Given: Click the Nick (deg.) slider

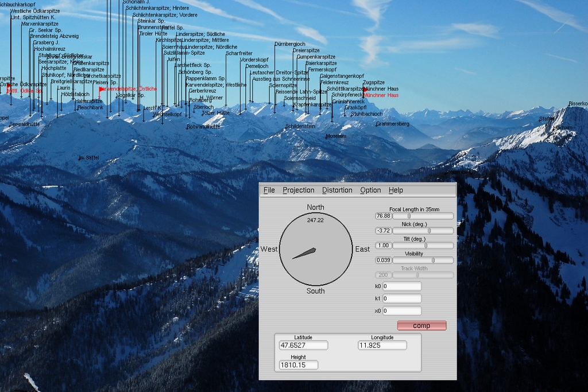Looking at the screenshot, I should [x=423, y=231].
